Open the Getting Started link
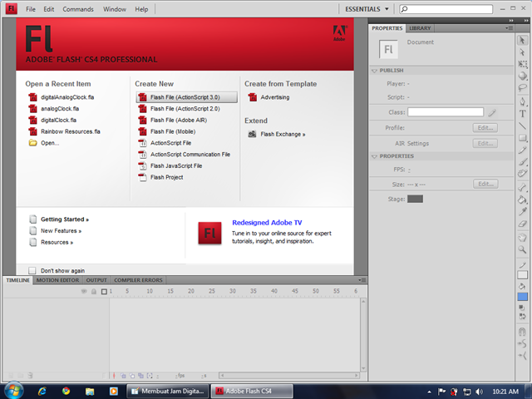532x399 pixels. (x=64, y=219)
